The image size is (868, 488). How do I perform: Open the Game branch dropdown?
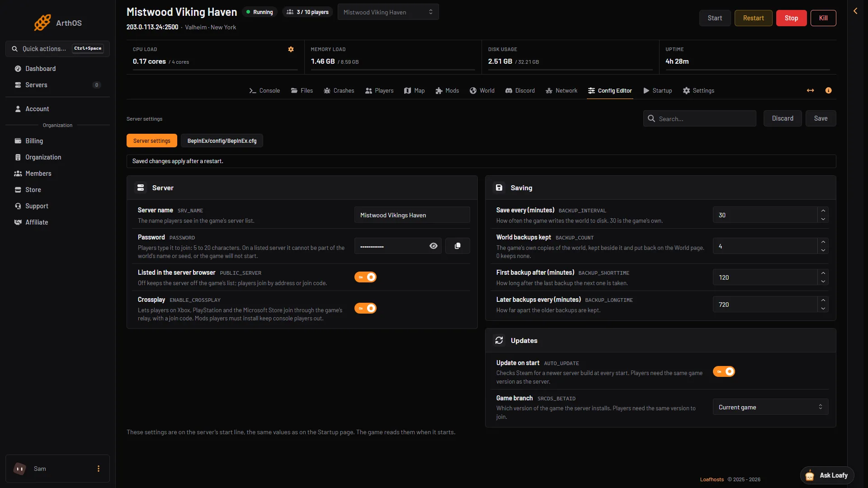pyautogui.click(x=770, y=407)
